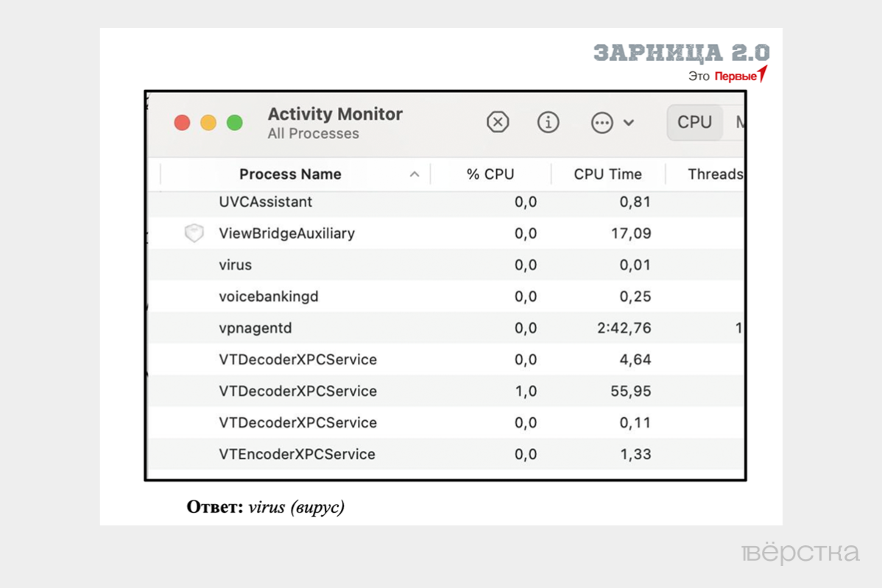The height and width of the screenshot is (588, 882).
Task: Sort by the Process Name column header
Action: (x=290, y=174)
